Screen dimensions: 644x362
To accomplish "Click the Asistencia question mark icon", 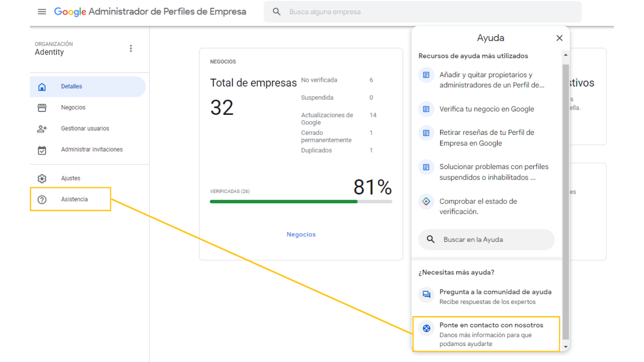I will (x=42, y=200).
